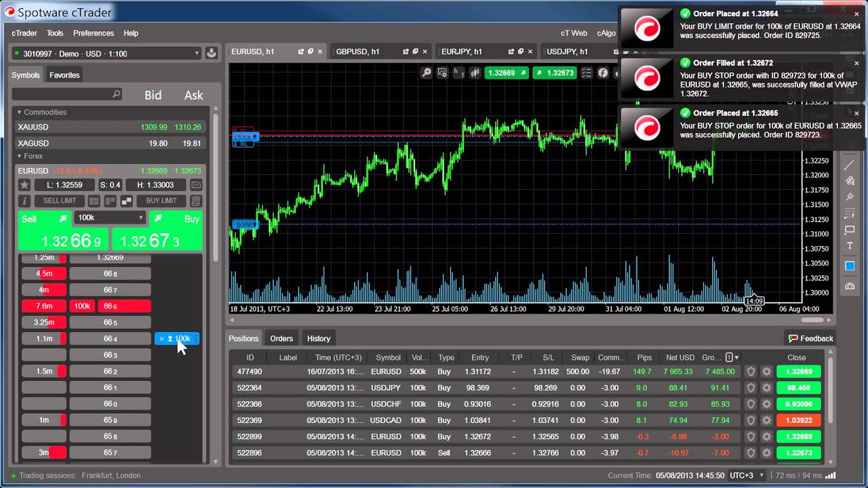Click the zoom magnifier on the chart toolbar
The image size is (868, 488).
427,73
